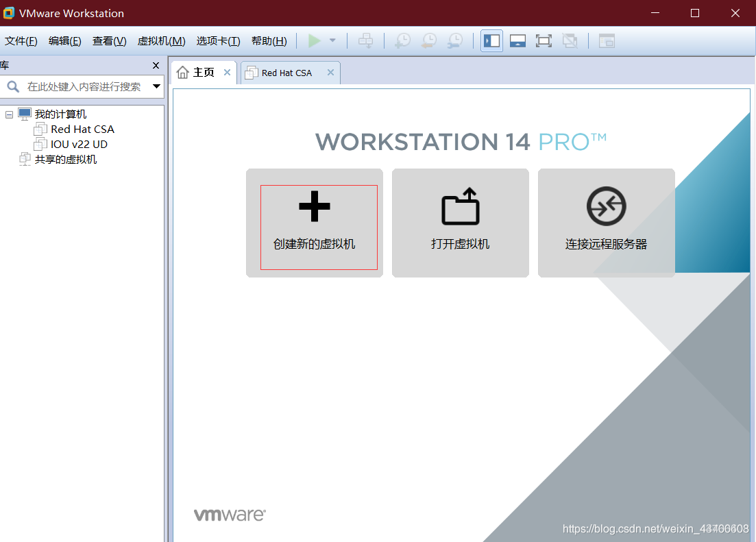Click the magnifier search icon in library

(13, 87)
